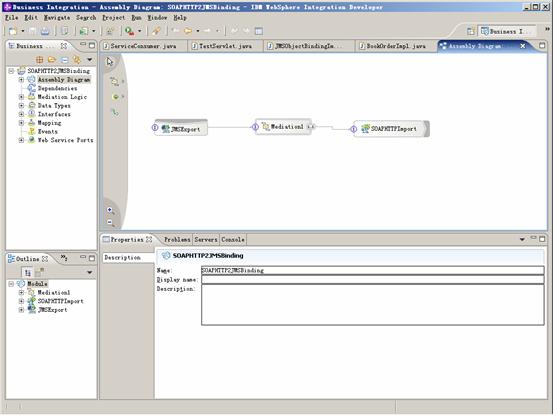Open the Servers tab

206,239
